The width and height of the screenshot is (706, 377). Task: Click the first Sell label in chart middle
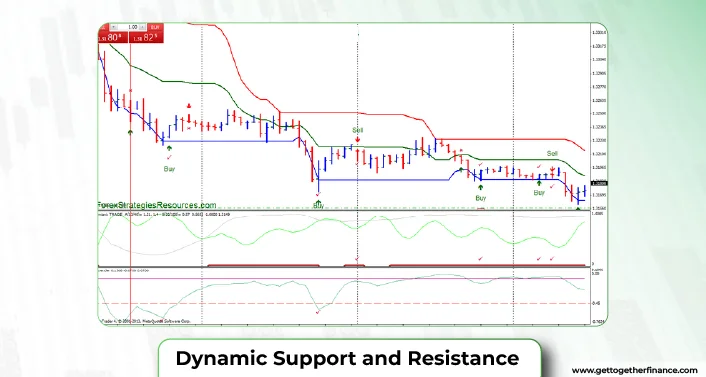click(358, 130)
